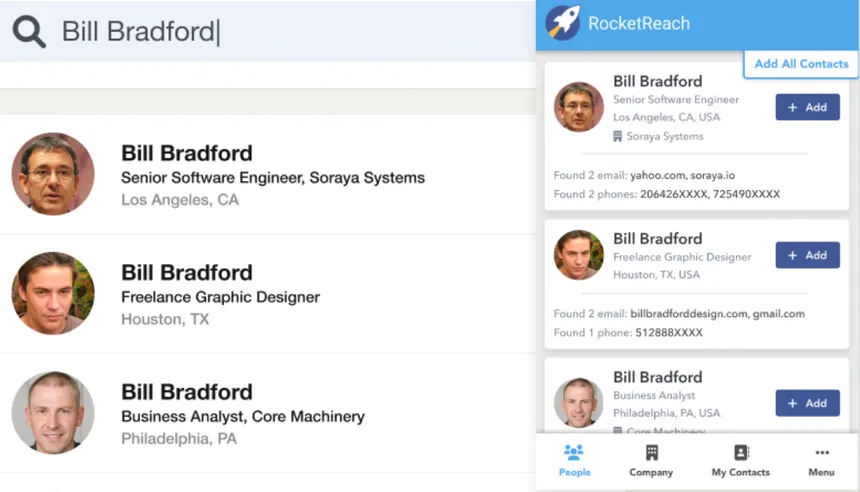The image size is (860, 492).
Task: Open Houston graphic designer profile photo
Action: click(x=53, y=293)
